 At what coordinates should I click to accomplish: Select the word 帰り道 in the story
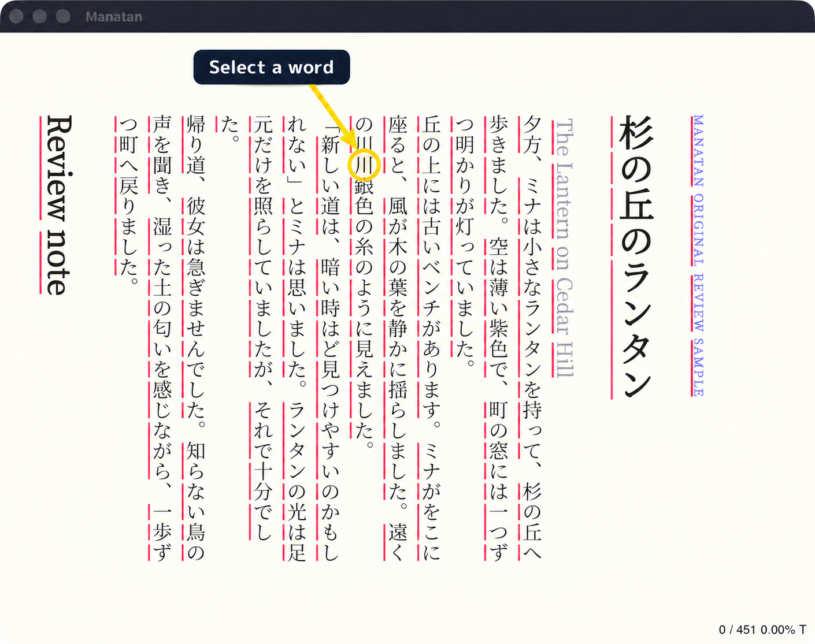196,145
